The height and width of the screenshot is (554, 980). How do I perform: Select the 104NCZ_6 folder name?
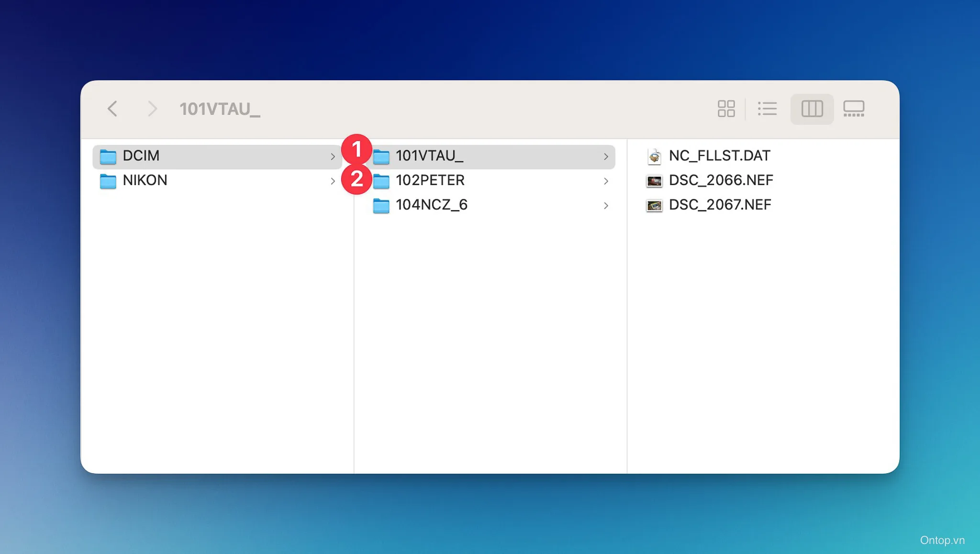tap(432, 204)
